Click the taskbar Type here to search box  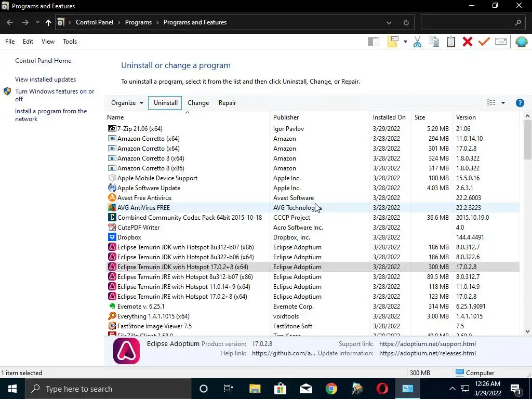(108, 389)
